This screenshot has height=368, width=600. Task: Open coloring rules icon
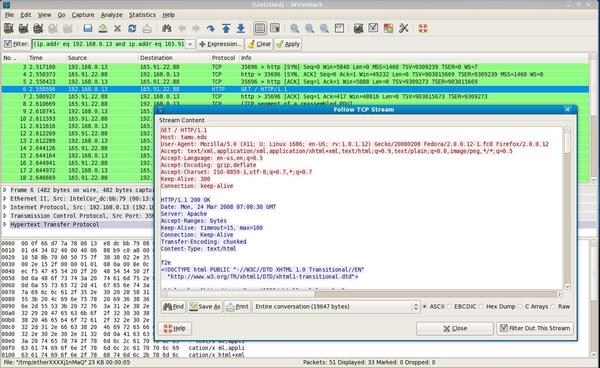coord(388,28)
